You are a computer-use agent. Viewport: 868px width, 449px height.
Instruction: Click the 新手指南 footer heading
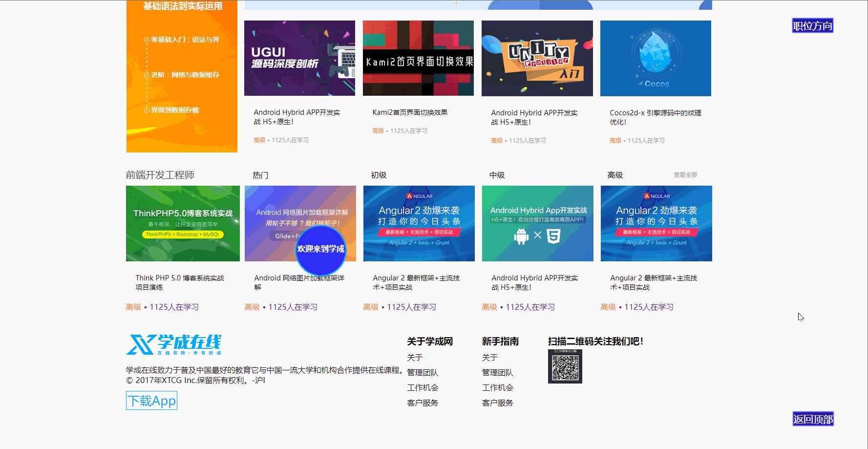[x=500, y=342]
